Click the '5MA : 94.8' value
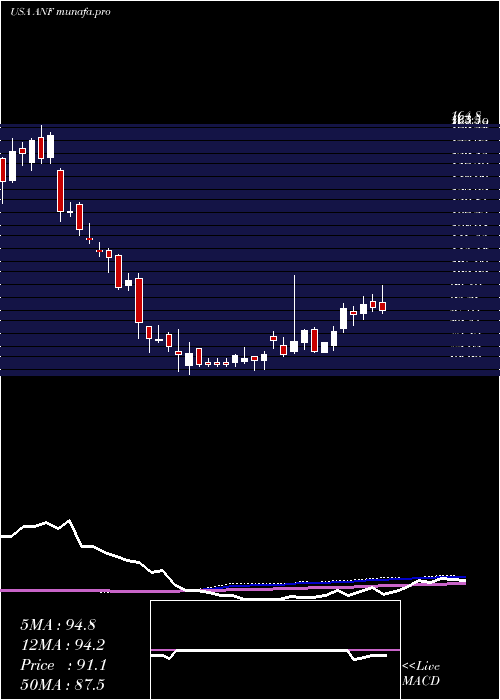500x700 pixels. (58, 625)
